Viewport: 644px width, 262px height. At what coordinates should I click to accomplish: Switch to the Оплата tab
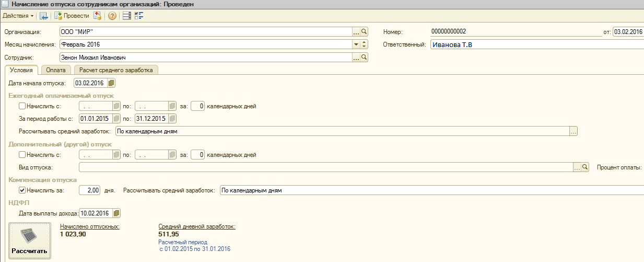point(56,70)
